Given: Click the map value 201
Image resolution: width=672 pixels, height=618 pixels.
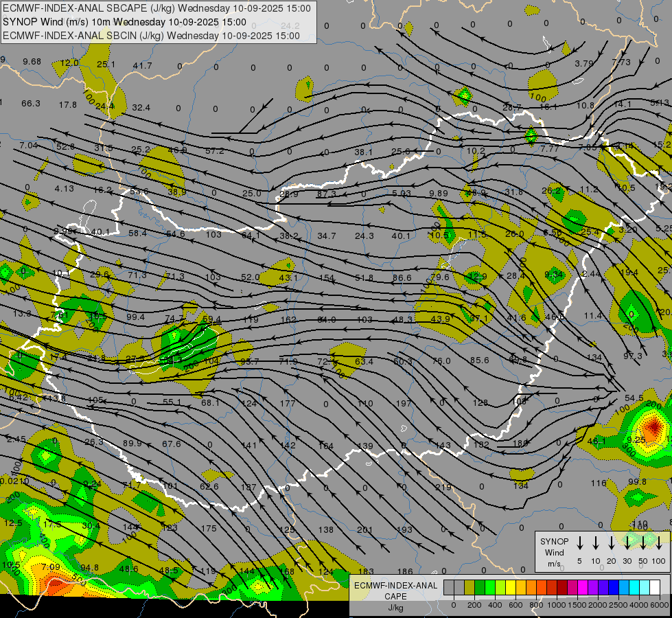Looking at the screenshot, I should (364, 530).
